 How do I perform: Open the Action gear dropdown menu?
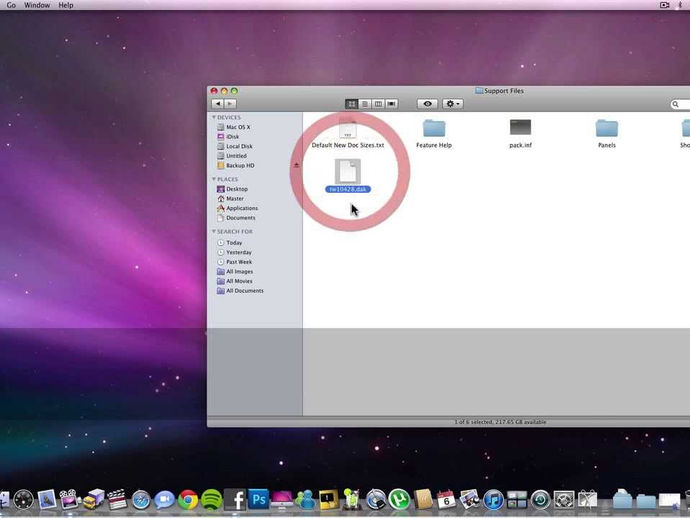(x=452, y=104)
